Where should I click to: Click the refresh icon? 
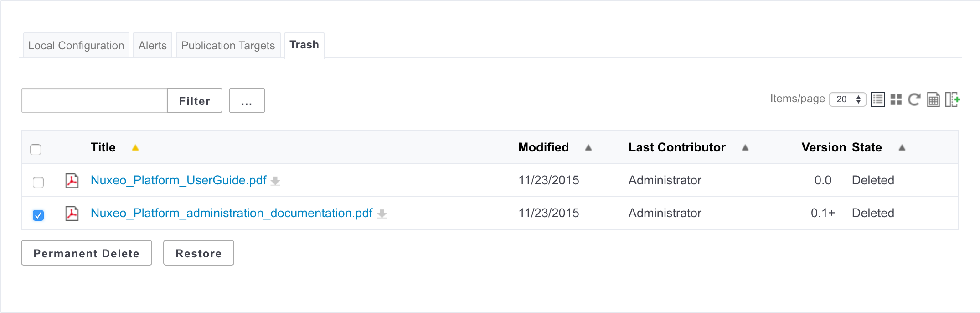[914, 99]
